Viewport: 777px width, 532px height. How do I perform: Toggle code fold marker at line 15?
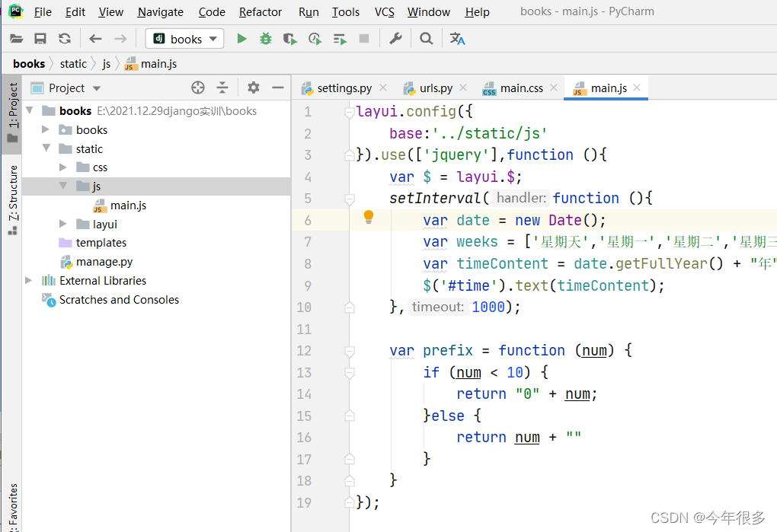tap(350, 416)
